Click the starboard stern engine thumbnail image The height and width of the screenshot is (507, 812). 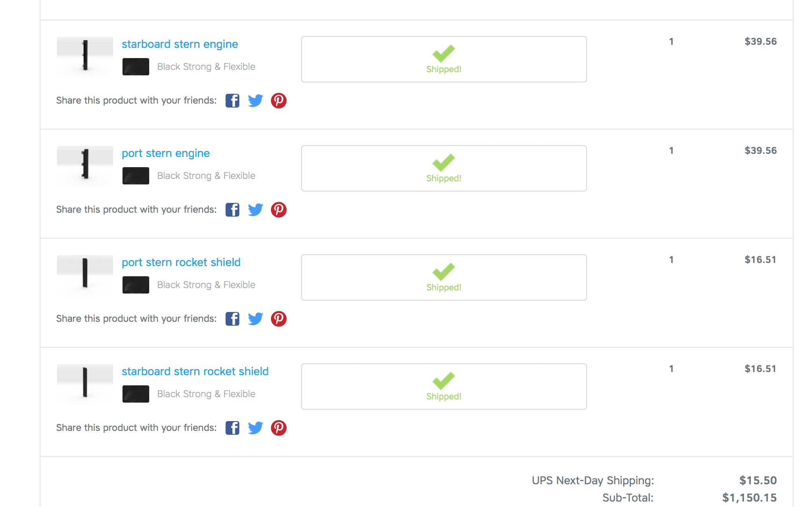[x=85, y=57]
